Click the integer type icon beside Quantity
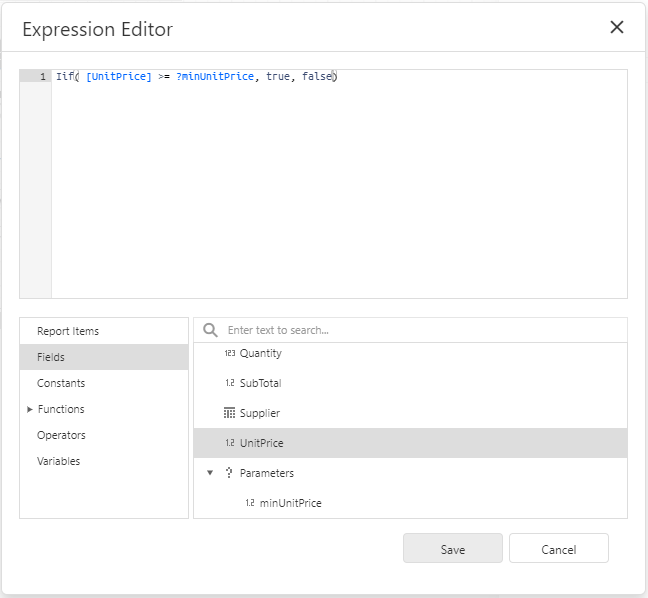Image resolution: width=648 pixels, height=598 pixels. coord(230,353)
